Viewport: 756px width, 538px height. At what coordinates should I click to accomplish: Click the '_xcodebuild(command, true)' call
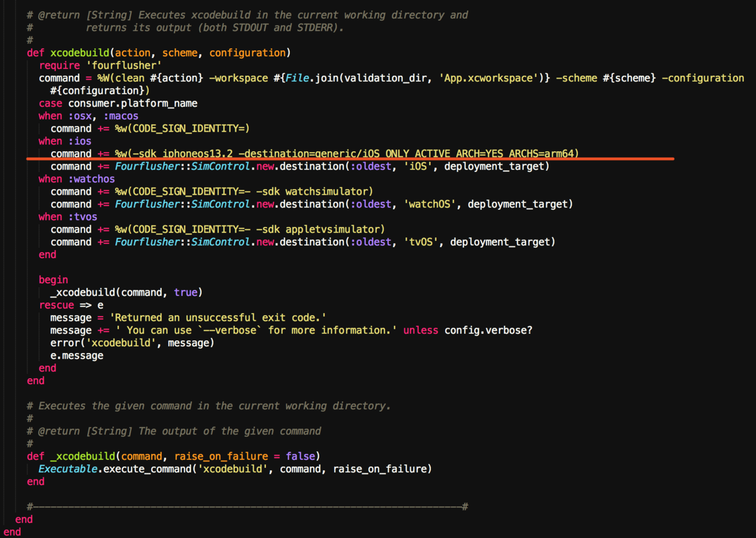pyautogui.click(x=127, y=292)
